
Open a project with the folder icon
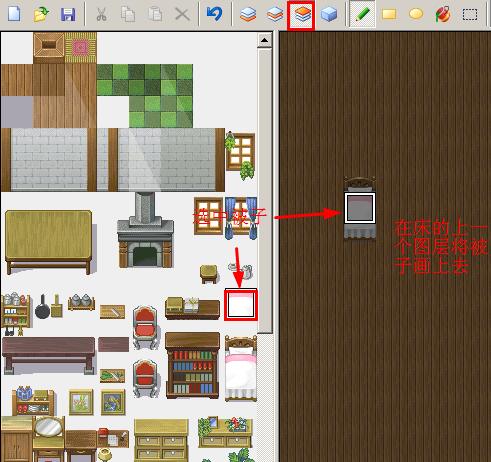click(x=41, y=14)
